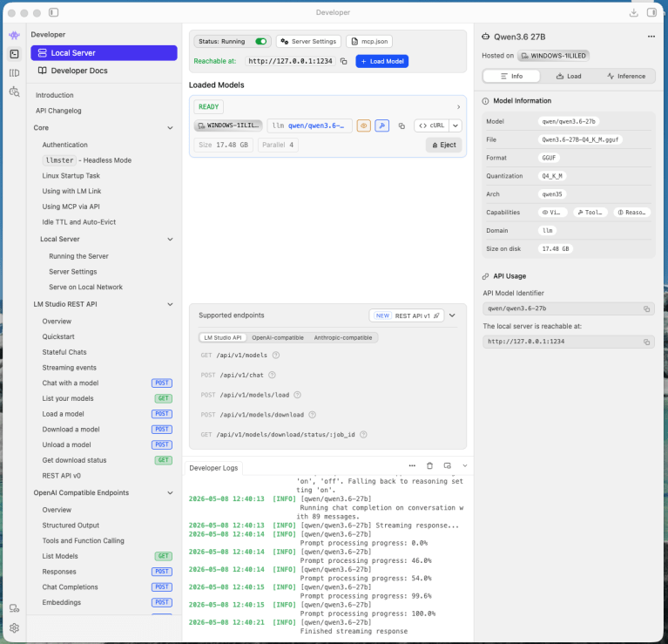This screenshot has height=644, width=668.
Task: Switch to the Load tab
Action: click(569, 77)
